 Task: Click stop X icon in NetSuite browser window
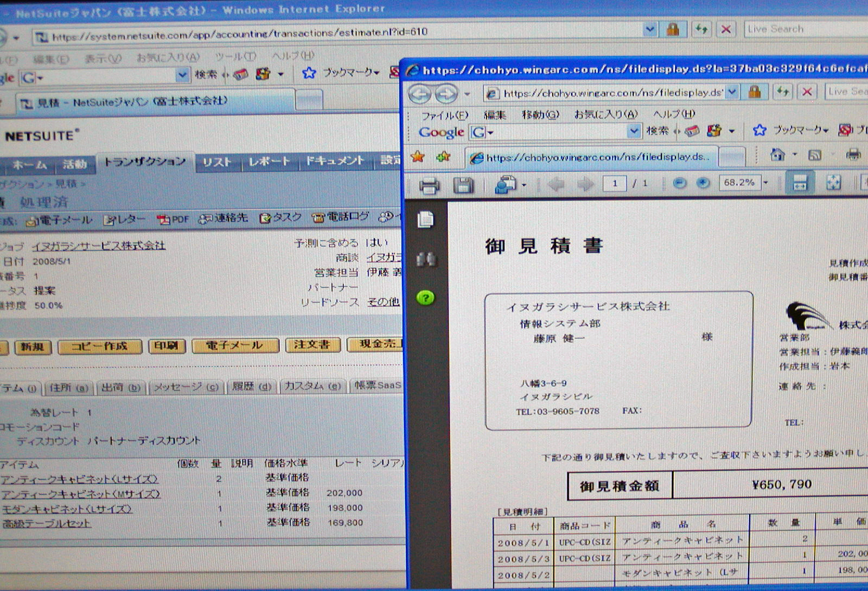point(726,29)
